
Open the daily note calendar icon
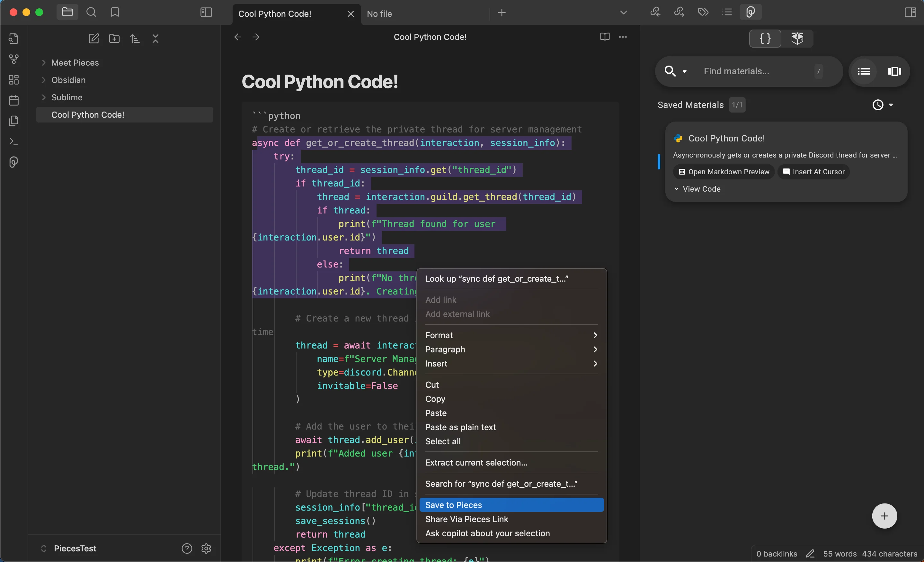coord(14,100)
